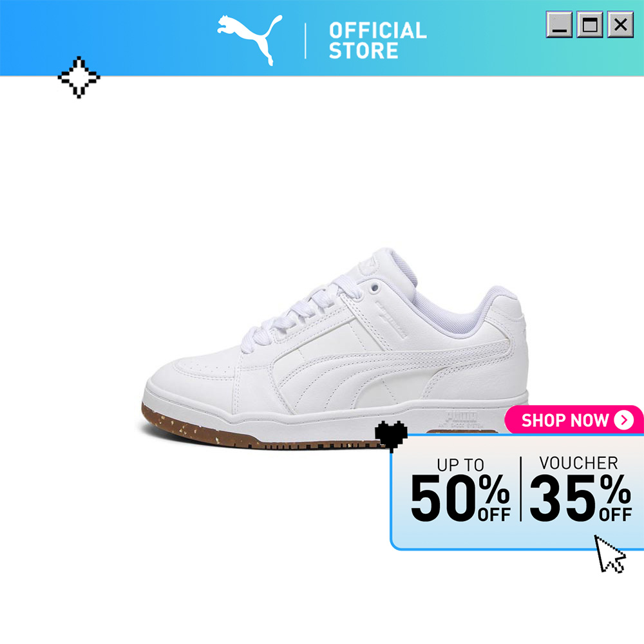Click the retro X close icon
Image resolution: width=644 pixels, height=644 pixels.
(x=620, y=24)
